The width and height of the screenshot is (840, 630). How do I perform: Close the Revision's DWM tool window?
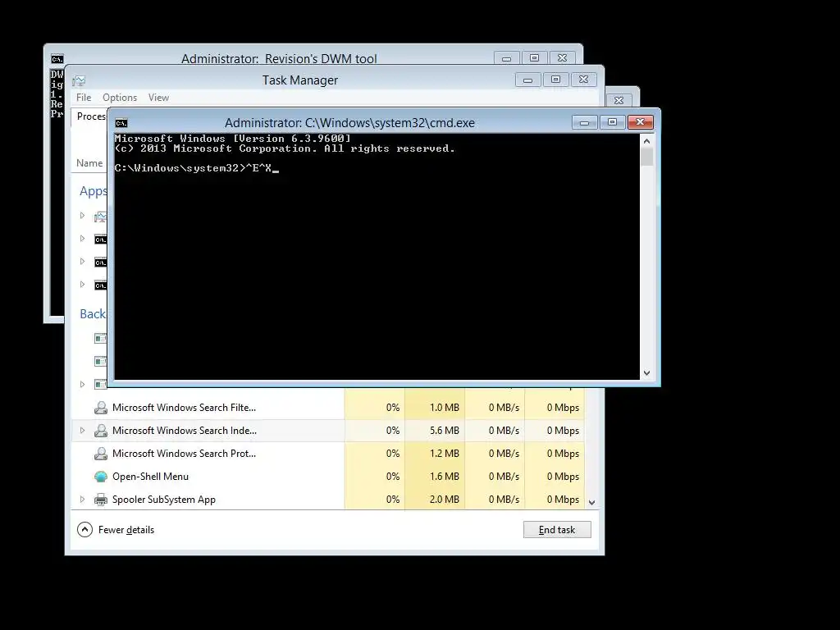pos(562,58)
